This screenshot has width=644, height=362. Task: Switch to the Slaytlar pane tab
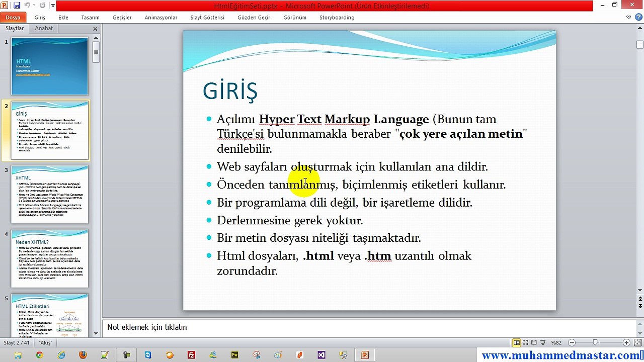pos(15,29)
